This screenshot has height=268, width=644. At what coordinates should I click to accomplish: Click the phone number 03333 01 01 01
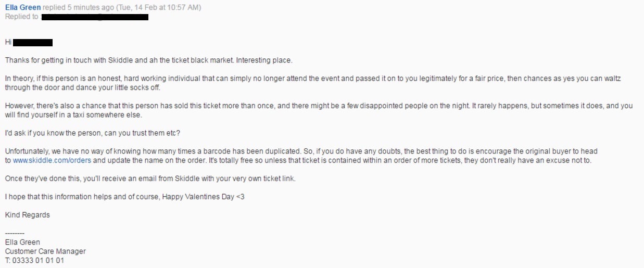(39, 260)
